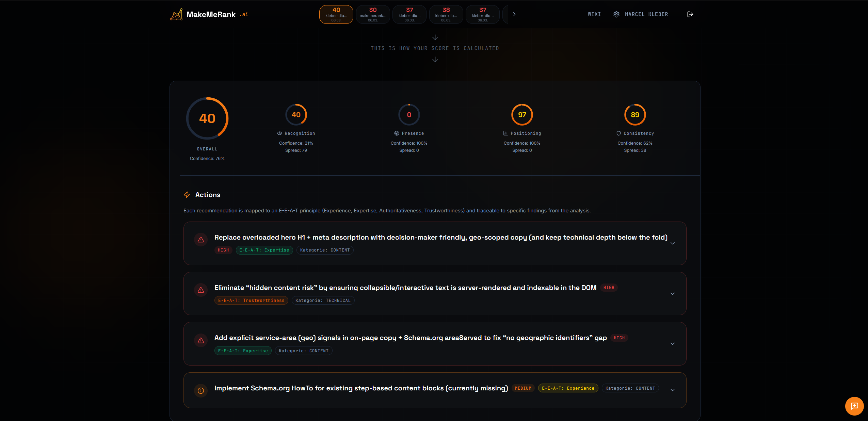Click the Recognition eye icon
Viewport: 868px width, 421px height.
[x=279, y=133]
